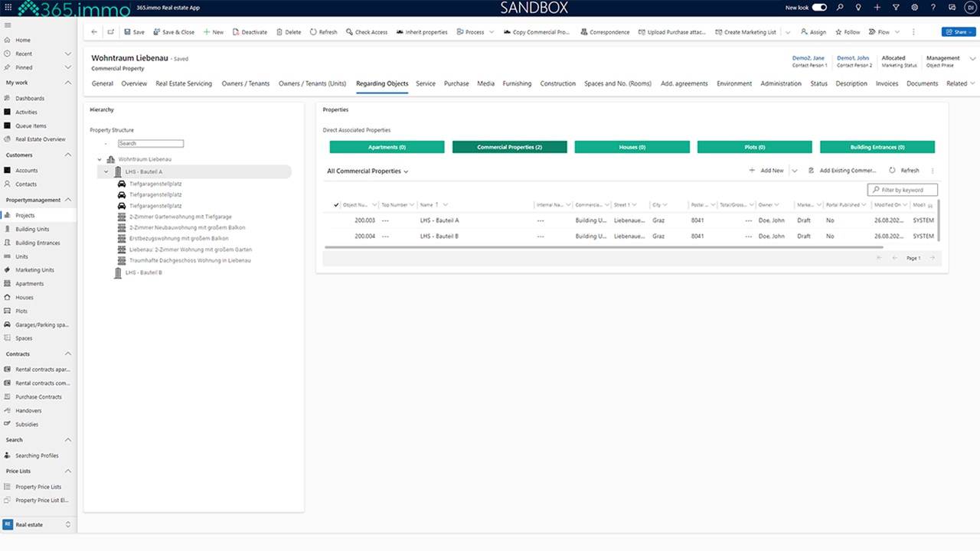Open the help question mark icon
The height and width of the screenshot is (551, 980).
click(x=933, y=8)
